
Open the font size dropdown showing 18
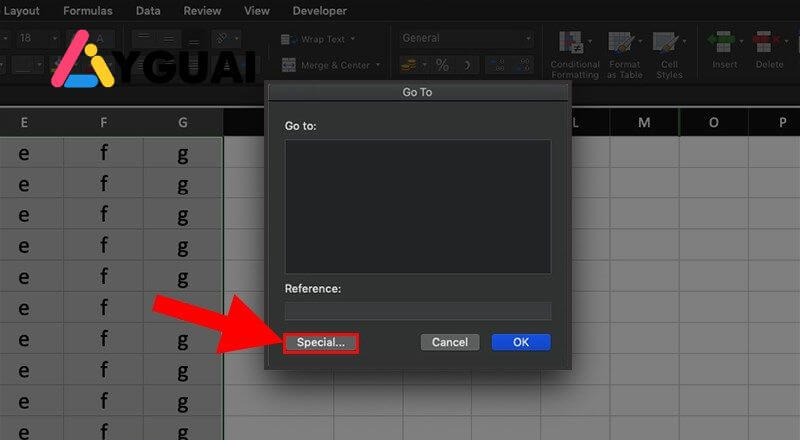pyautogui.click(x=53, y=39)
